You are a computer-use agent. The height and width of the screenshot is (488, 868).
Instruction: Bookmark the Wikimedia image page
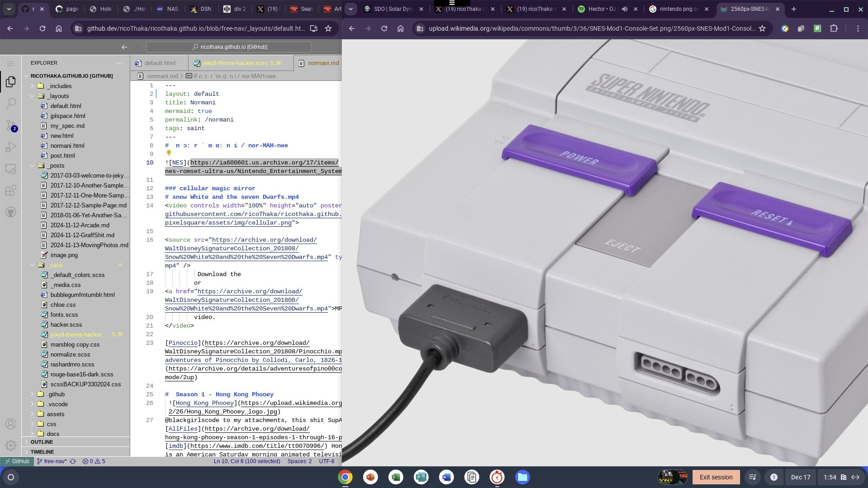coord(762,28)
